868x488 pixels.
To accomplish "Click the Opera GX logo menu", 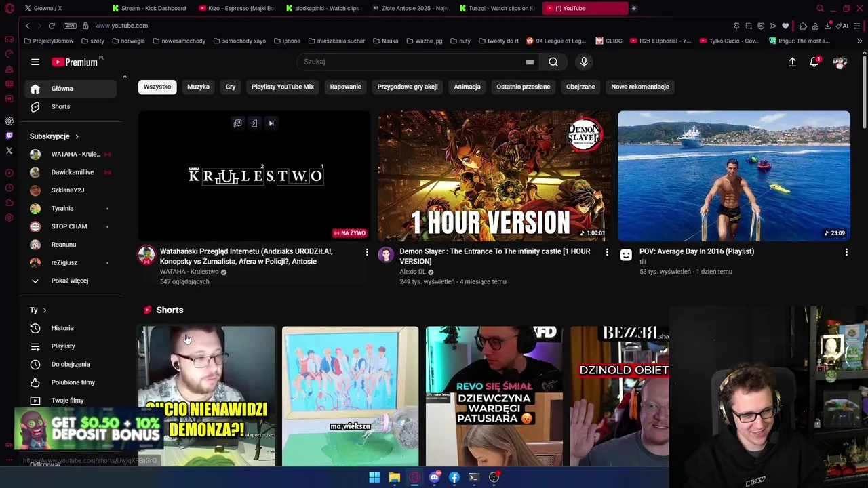I will pyautogui.click(x=9, y=8).
